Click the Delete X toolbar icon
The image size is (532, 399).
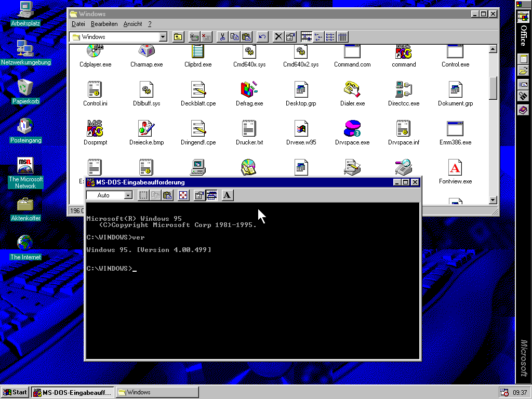pos(278,37)
